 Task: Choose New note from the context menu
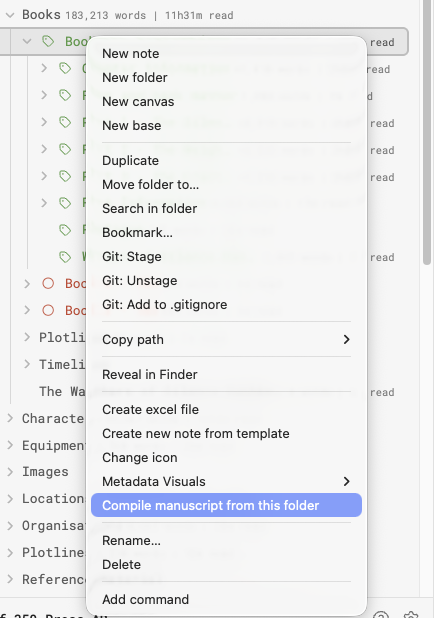[x=226, y=54]
